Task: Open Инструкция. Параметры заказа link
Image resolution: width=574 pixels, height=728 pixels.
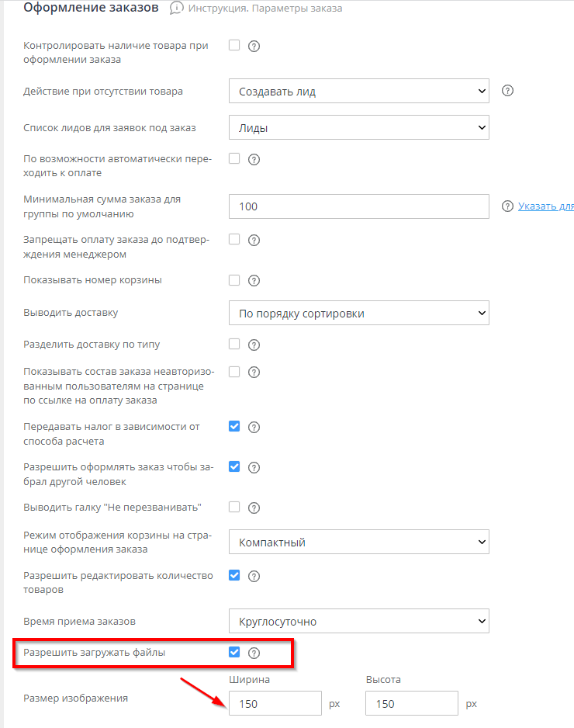Action: [265, 9]
